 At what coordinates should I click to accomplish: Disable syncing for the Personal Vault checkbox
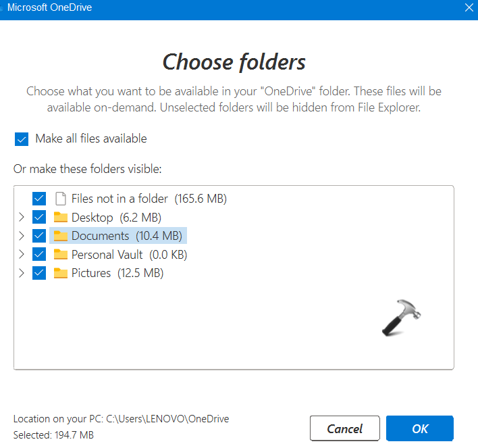[x=39, y=255]
